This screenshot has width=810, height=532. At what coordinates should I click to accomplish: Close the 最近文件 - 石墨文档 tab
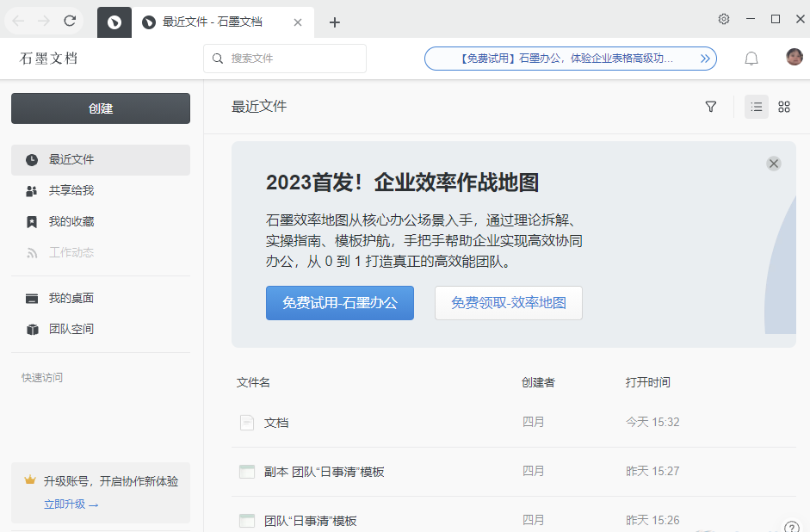pyautogui.click(x=298, y=22)
